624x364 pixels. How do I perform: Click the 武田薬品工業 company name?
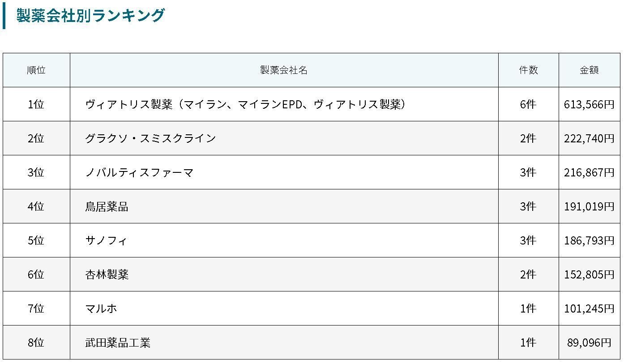(x=118, y=343)
